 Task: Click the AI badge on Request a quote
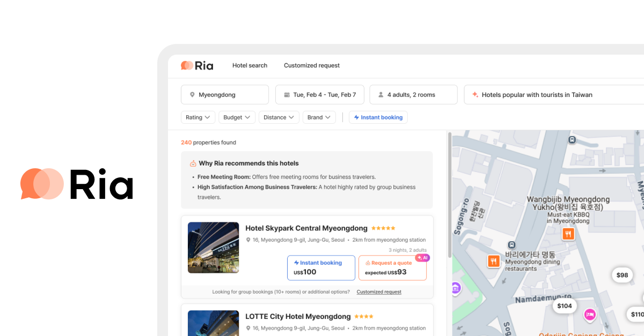coord(422,258)
